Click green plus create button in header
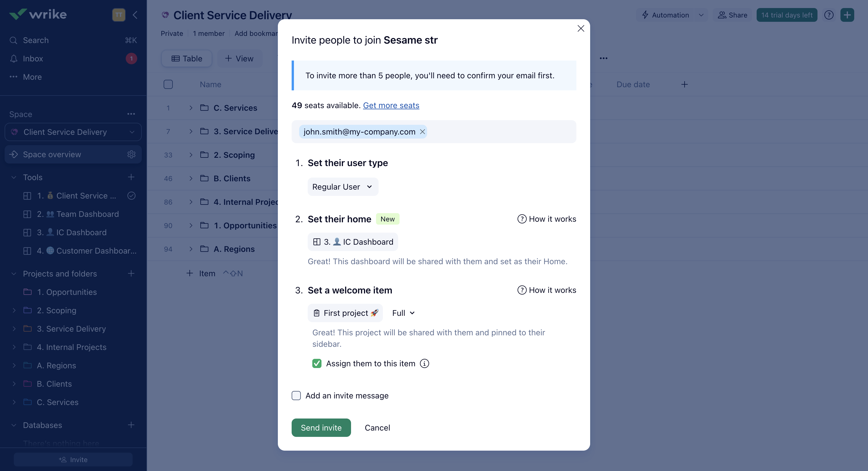This screenshot has height=471, width=868. tap(847, 15)
